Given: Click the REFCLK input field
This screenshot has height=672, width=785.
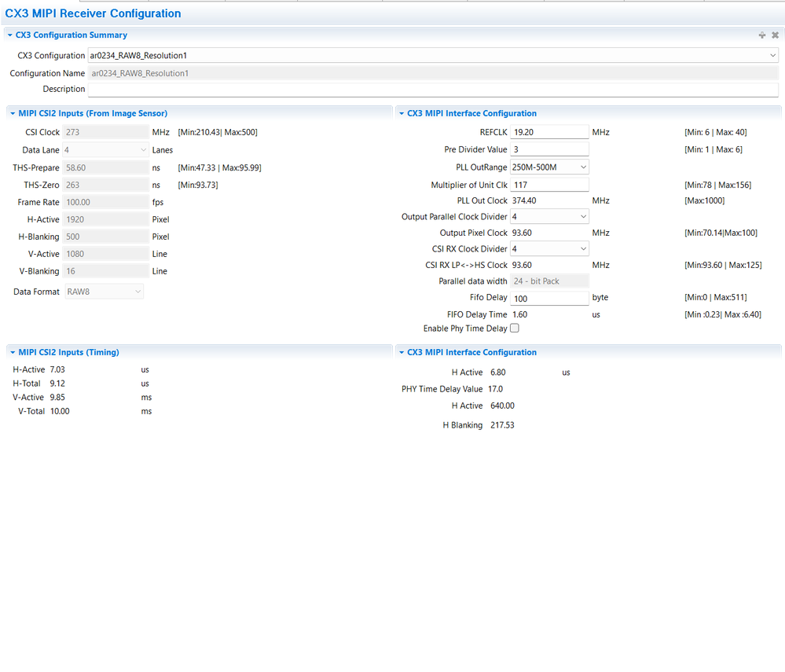Looking at the screenshot, I should (549, 132).
